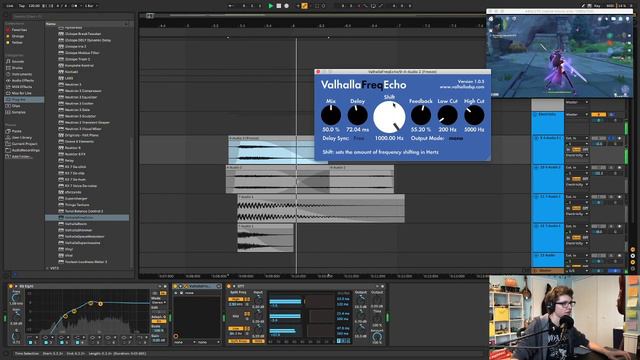Click the Feedback knob in ValhallaFreqEcho

click(421, 115)
